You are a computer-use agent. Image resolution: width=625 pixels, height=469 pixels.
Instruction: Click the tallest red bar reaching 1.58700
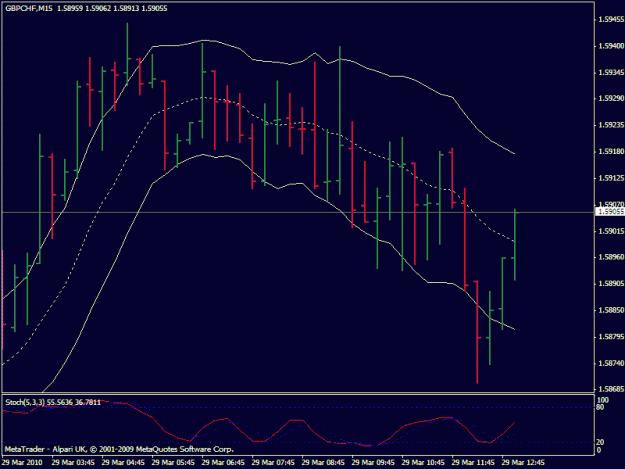(x=477, y=332)
